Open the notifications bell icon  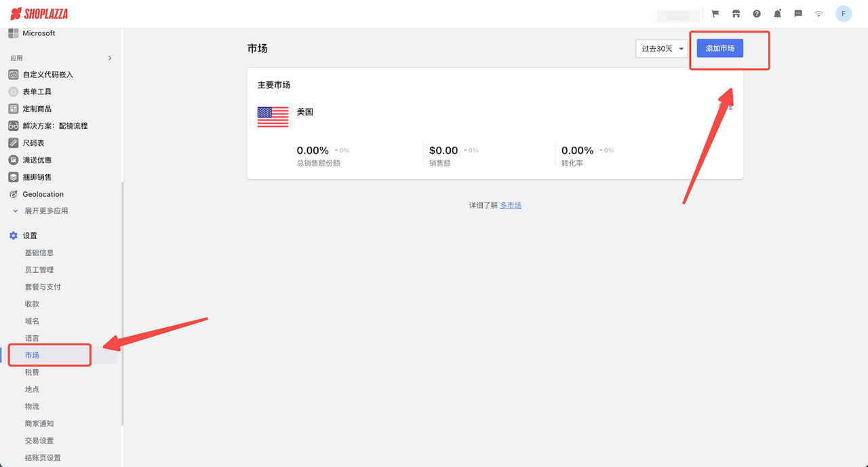pyautogui.click(x=777, y=14)
